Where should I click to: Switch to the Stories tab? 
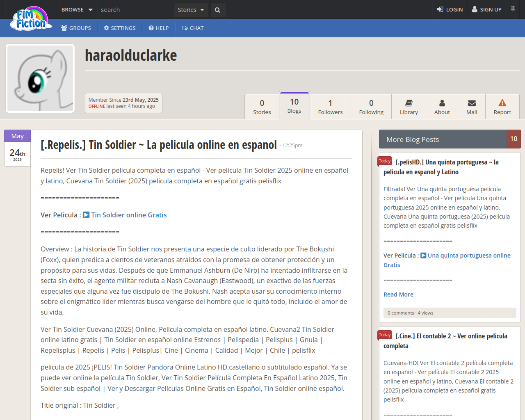pyautogui.click(x=262, y=107)
